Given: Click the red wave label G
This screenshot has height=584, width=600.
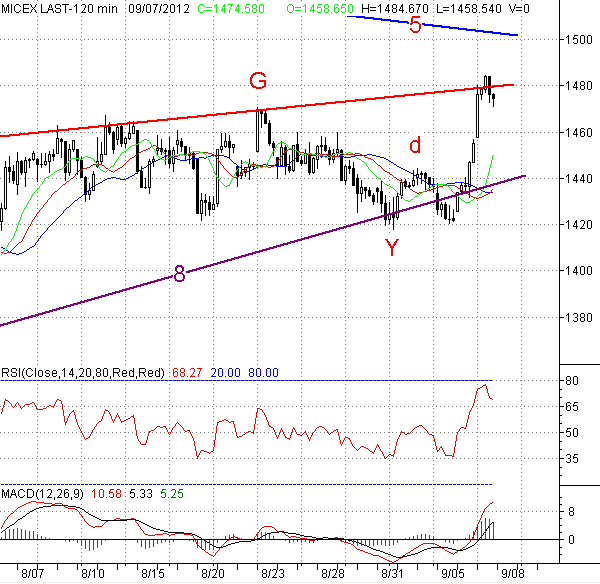Looking at the screenshot, I should 258,80.
